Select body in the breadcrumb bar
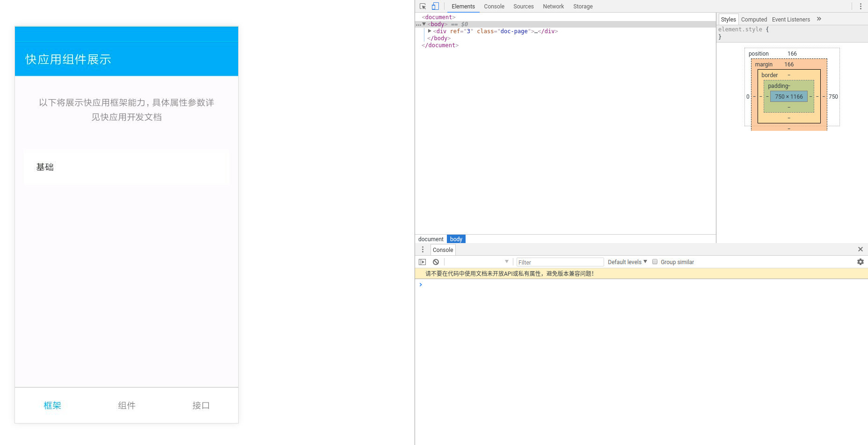 (x=455, y=239)
